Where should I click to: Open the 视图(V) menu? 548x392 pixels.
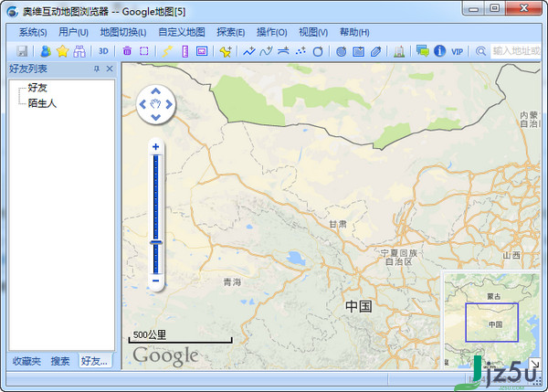click(313, 32)
